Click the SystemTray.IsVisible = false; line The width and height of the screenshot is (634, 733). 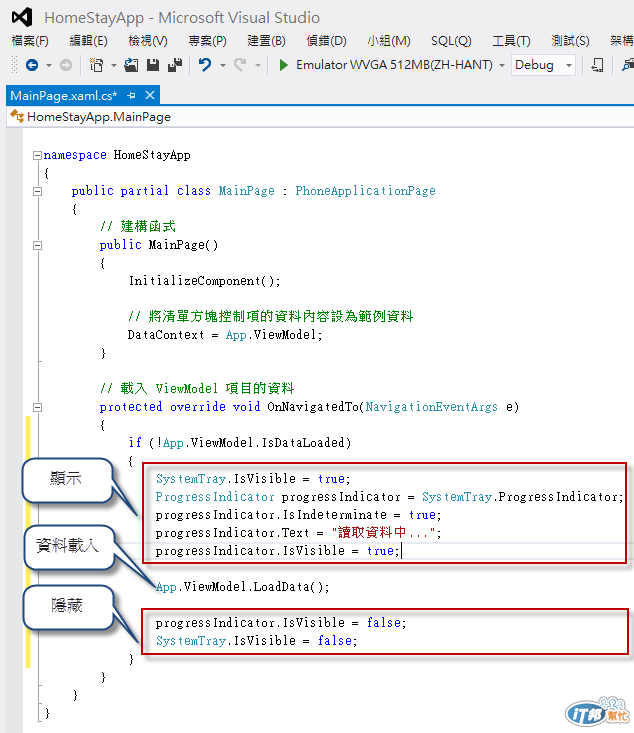pos(257,641)
